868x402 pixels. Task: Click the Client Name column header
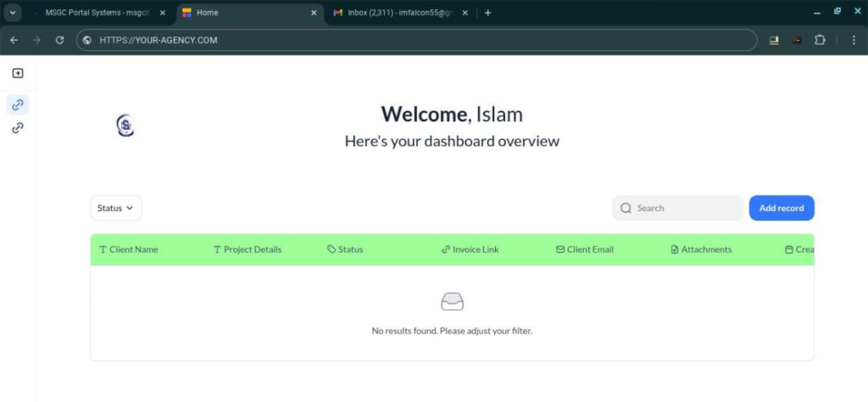point(133,249)
